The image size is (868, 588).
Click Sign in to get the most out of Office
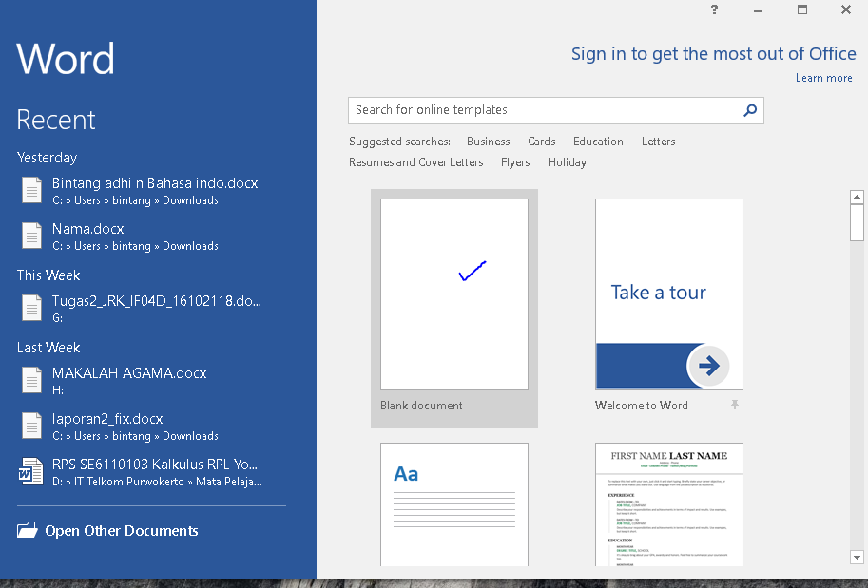click(713, 53)
